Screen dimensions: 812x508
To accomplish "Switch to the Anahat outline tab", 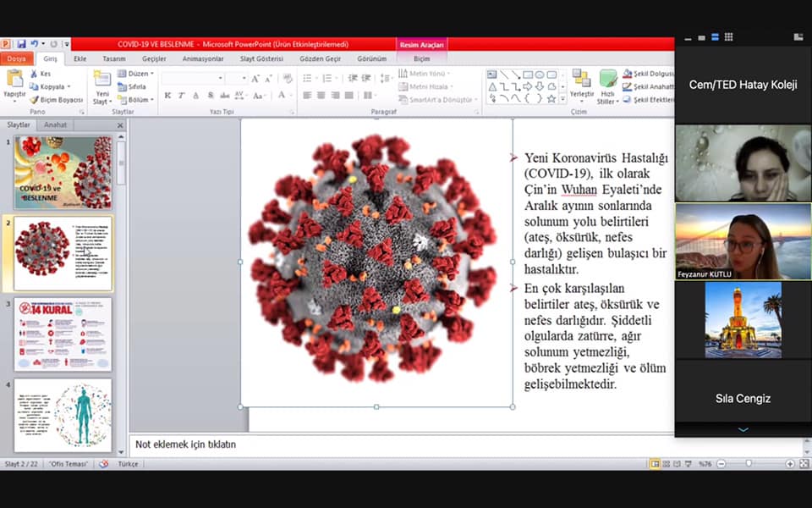I will point(56,124).
